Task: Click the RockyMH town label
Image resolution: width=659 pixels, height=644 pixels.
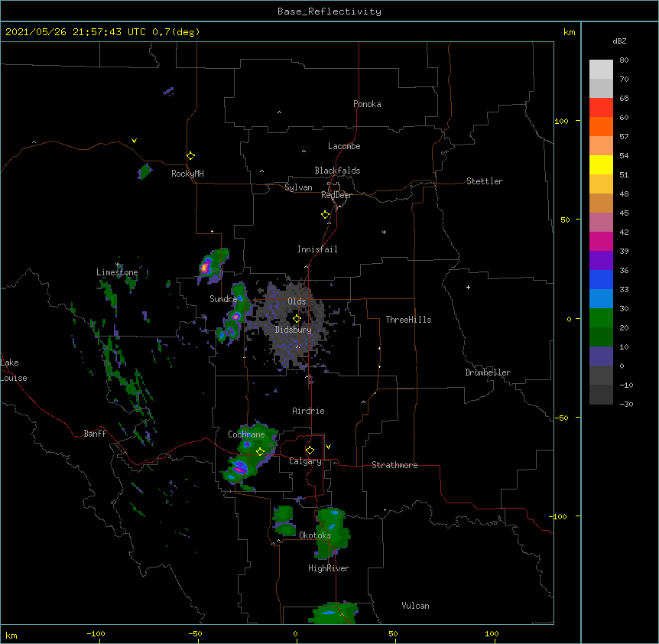Action: (x=187, y=174)
